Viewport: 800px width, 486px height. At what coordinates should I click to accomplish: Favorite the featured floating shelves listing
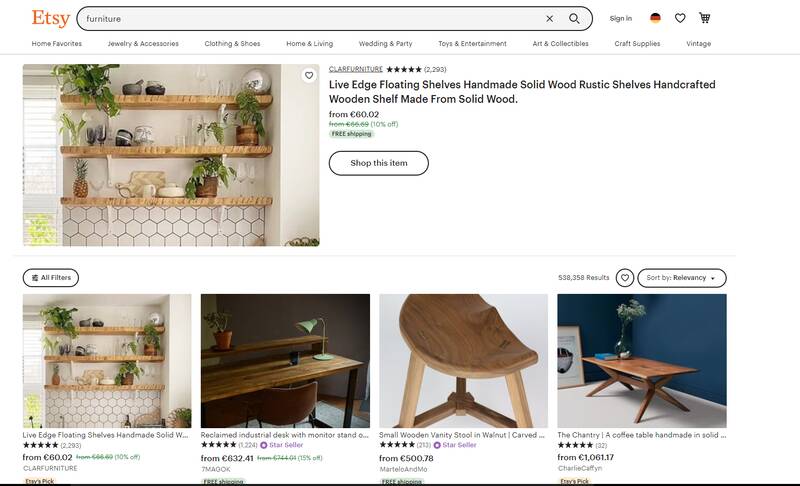[x=309, y=75]
